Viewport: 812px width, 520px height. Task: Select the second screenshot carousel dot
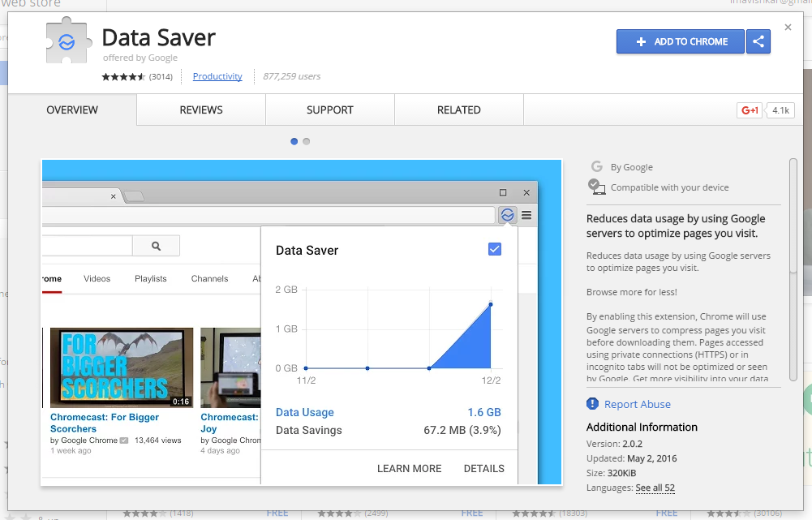[x=307, y=141]
